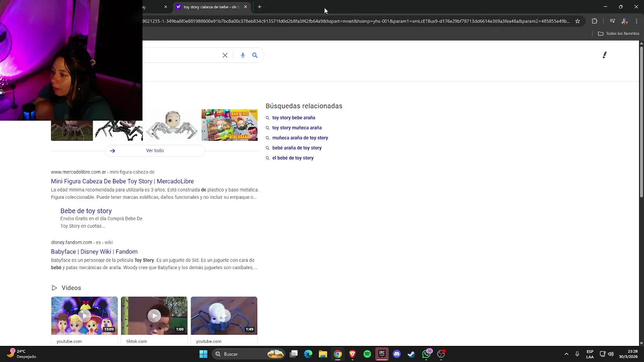Open a new browser tab with plus
Screen dimensions: 644x362
tap(259, 7)
